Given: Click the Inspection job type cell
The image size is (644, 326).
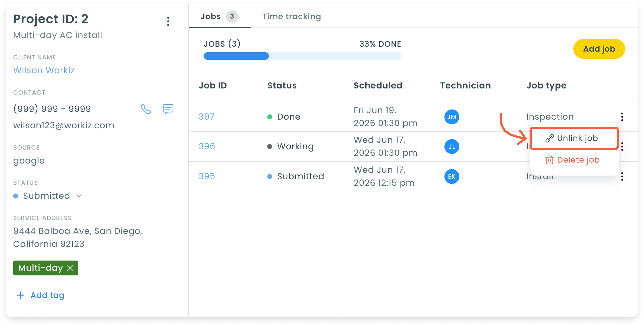Looking at the screenshot, I should [x=550, y=117].
